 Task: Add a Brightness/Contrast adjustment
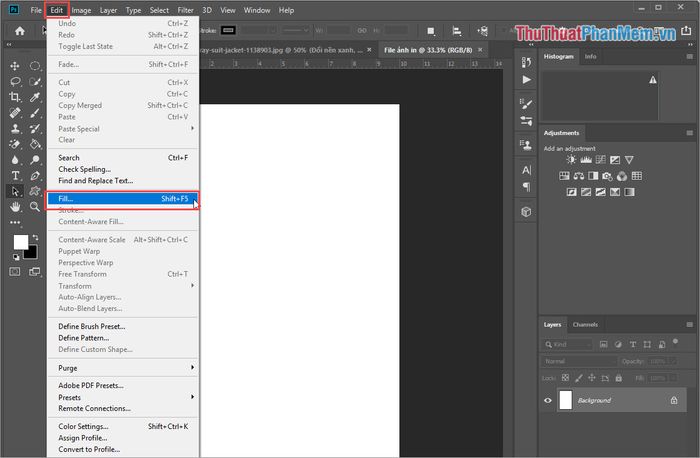(571, 160)
